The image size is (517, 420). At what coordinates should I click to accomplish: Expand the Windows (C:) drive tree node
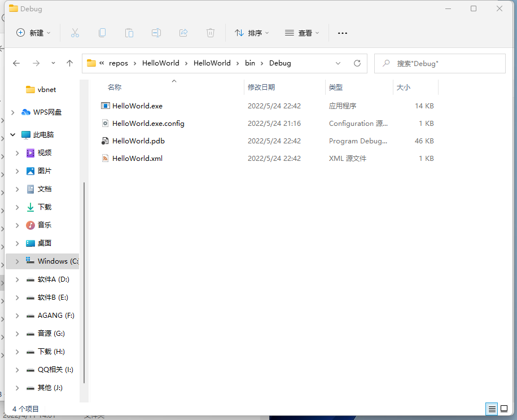pyautogui.click(x=17, y=261)
